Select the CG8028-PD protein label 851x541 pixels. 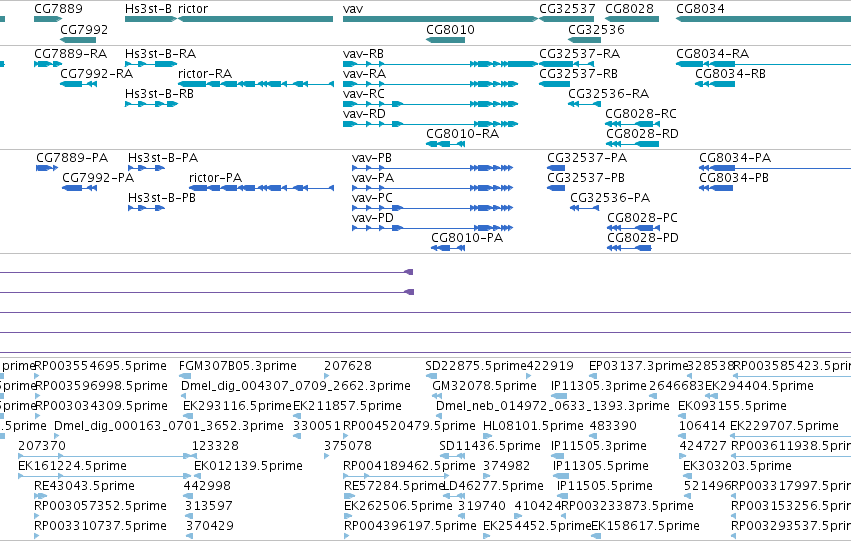[x=643, y=238]
